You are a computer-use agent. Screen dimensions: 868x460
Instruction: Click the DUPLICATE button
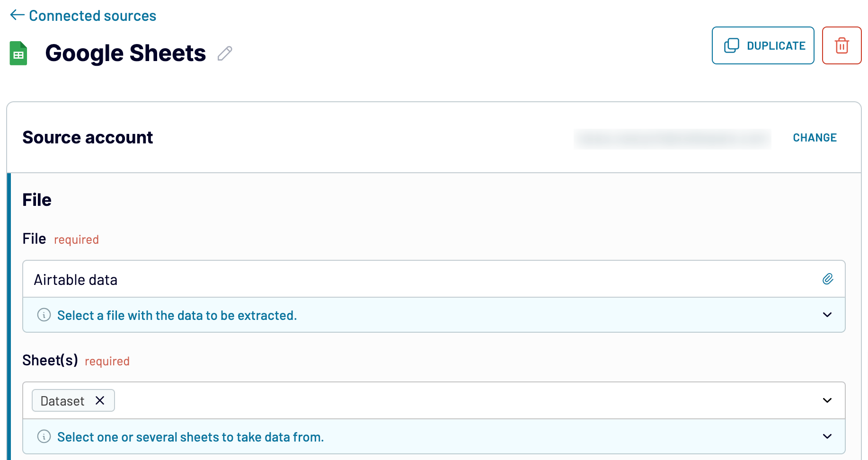point(763,45)
